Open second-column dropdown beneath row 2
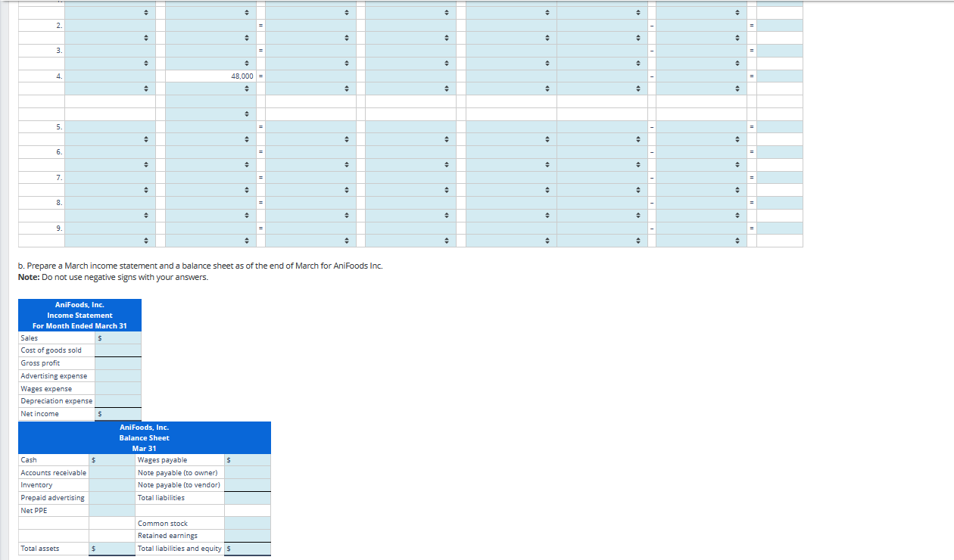954x560 pixels. 210,38
